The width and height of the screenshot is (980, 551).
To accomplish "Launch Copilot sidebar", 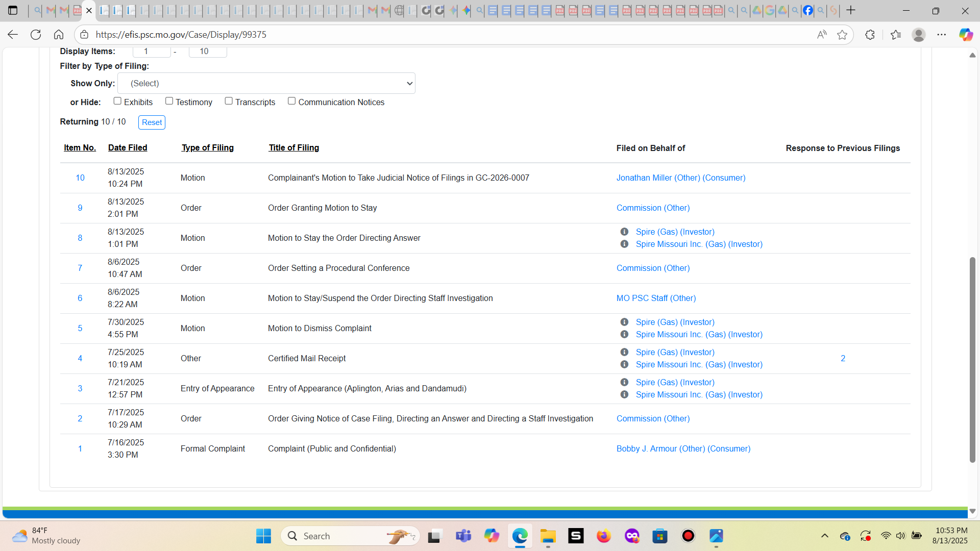I will pos(966,35).
